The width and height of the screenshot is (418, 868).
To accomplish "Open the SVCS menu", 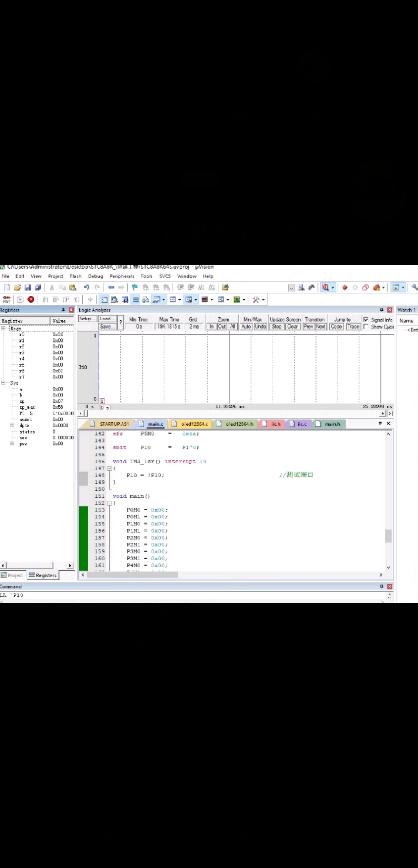I will pyautogui.click(x=165, y=276).
